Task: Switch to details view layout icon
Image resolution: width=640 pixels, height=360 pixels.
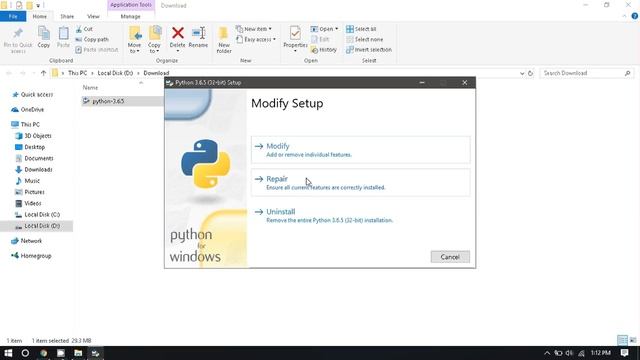Action: tap(622, 340)
